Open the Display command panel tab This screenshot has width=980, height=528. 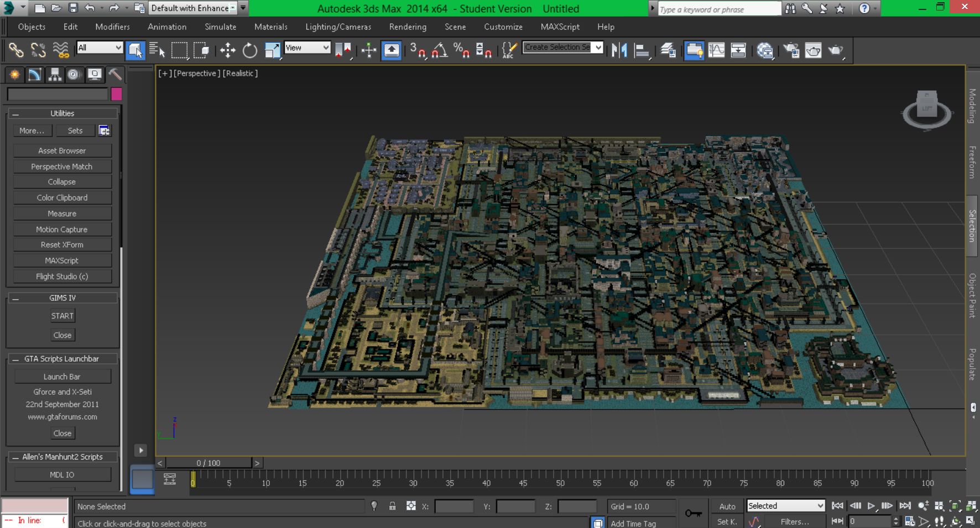point(95,74)
